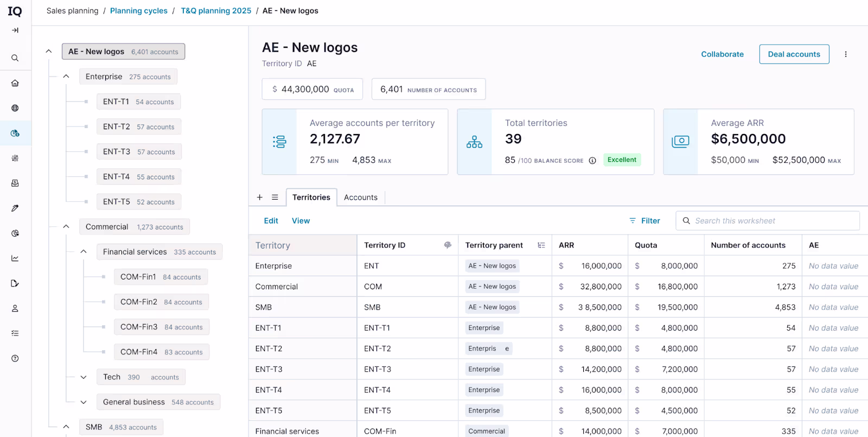Click the Deal accounts button
Screen dimensions: 868x437
[794, 54]
